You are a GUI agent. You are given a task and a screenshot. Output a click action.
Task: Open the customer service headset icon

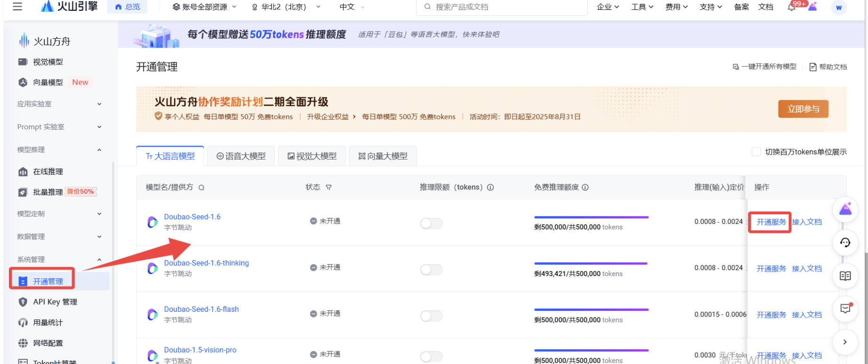tap(845, 243)
